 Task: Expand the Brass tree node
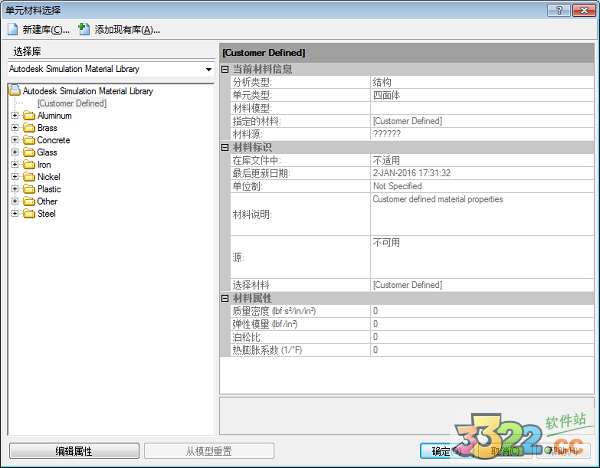pyautogui.click(x=15, y=127)
